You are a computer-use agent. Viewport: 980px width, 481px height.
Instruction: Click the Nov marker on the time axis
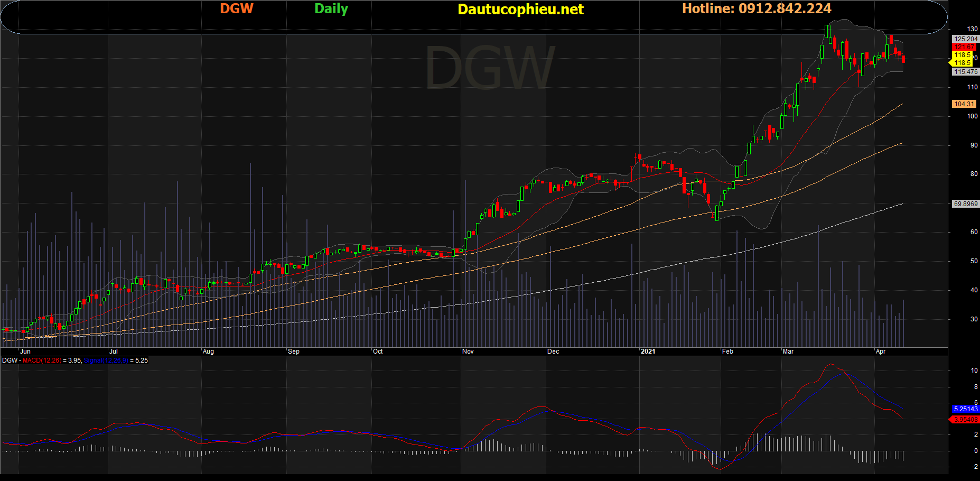click(x=468, y=351)
